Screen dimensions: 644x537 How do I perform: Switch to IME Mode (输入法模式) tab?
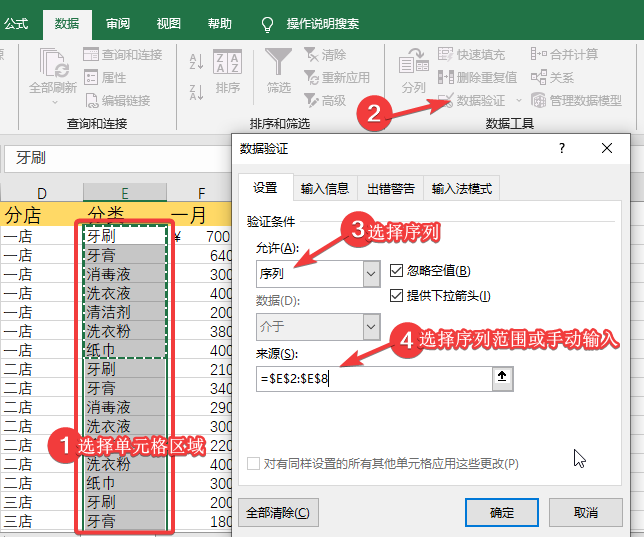click(462, 188)
